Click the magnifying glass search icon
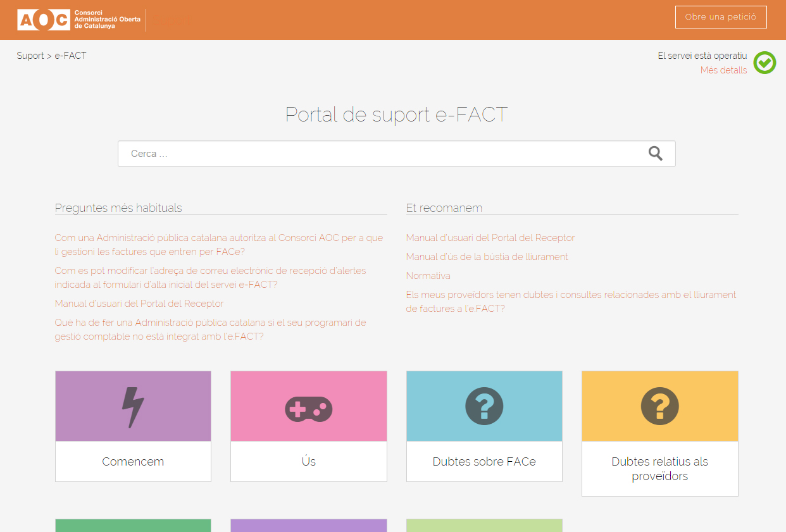The image size is (786, 532). (655, 154)
